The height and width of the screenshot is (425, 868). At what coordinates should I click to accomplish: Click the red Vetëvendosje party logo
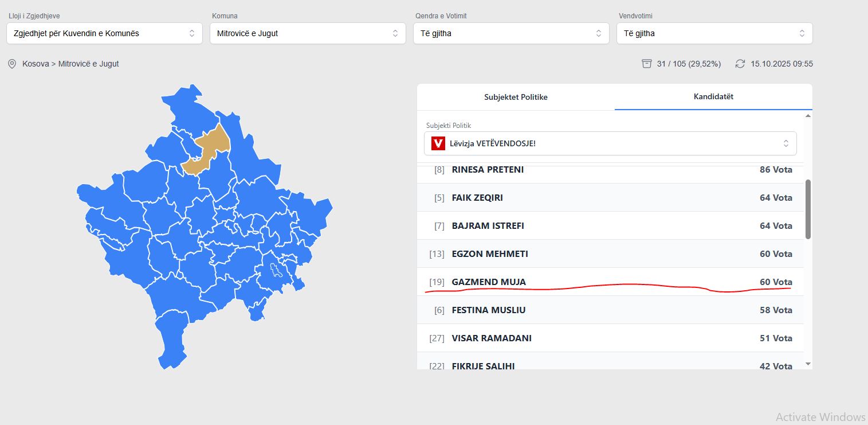(438, 143)
